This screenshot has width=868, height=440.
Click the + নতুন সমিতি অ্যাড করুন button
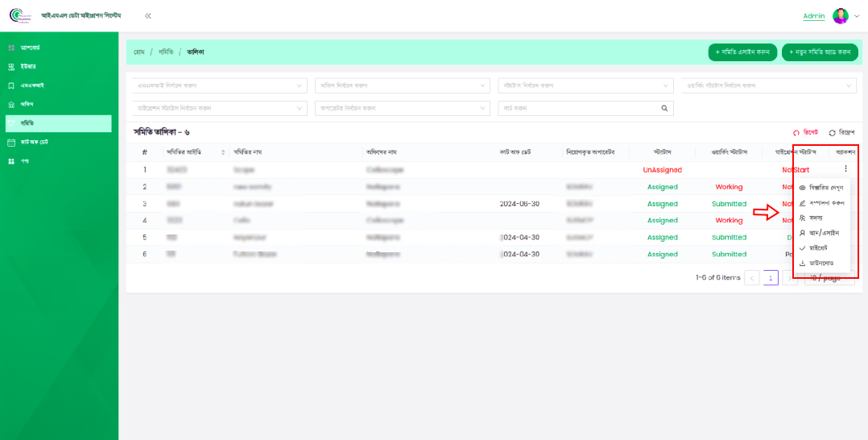click(820, 52)
